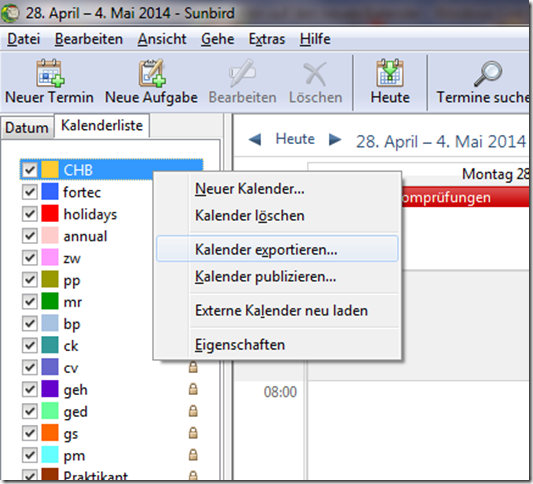Click the lock icon next to geh
The image size is (533, 484).
tap(193, 389)
